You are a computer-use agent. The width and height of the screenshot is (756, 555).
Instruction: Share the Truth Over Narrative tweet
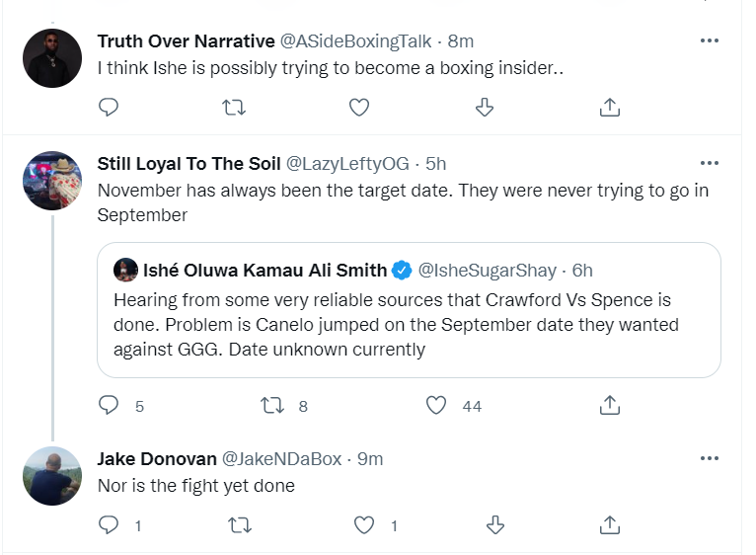click(610, 107)
